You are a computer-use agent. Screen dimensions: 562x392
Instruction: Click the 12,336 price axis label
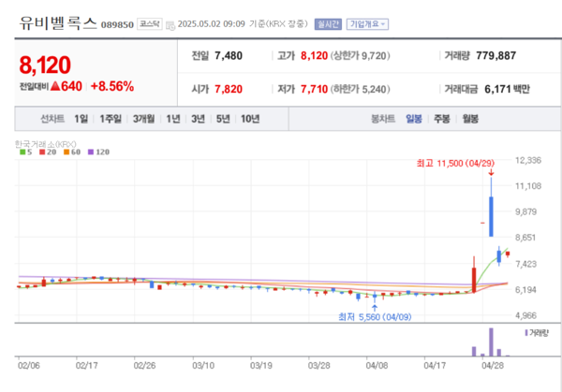(x=528, y=160)
